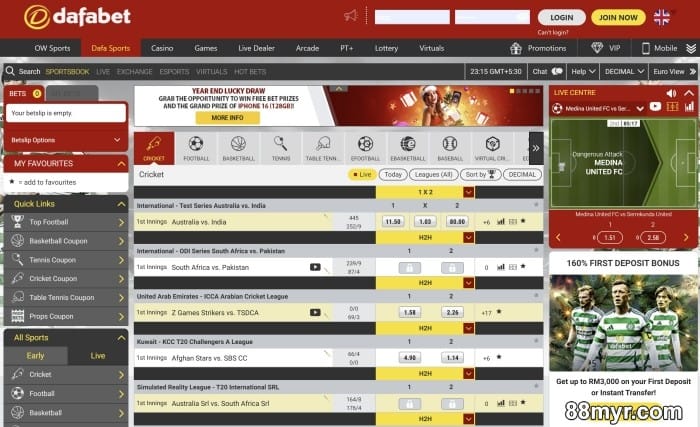Click the first deposit bonus image
This screenshot has height=427, width=700.
623,323
